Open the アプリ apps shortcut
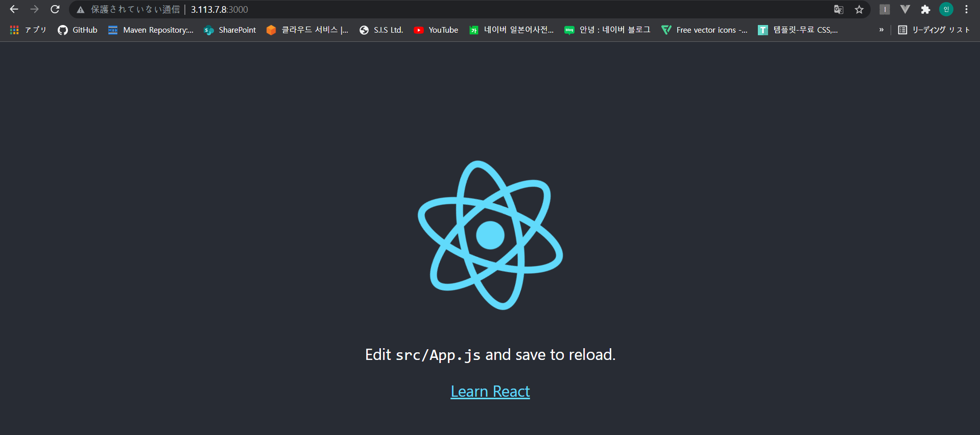This screenshot has width=980, height=435. (x=28, y=30)
